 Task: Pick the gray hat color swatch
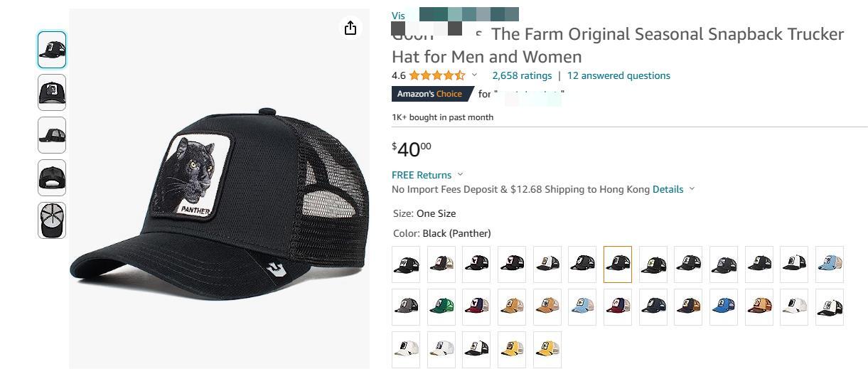(x=406, y=307)
